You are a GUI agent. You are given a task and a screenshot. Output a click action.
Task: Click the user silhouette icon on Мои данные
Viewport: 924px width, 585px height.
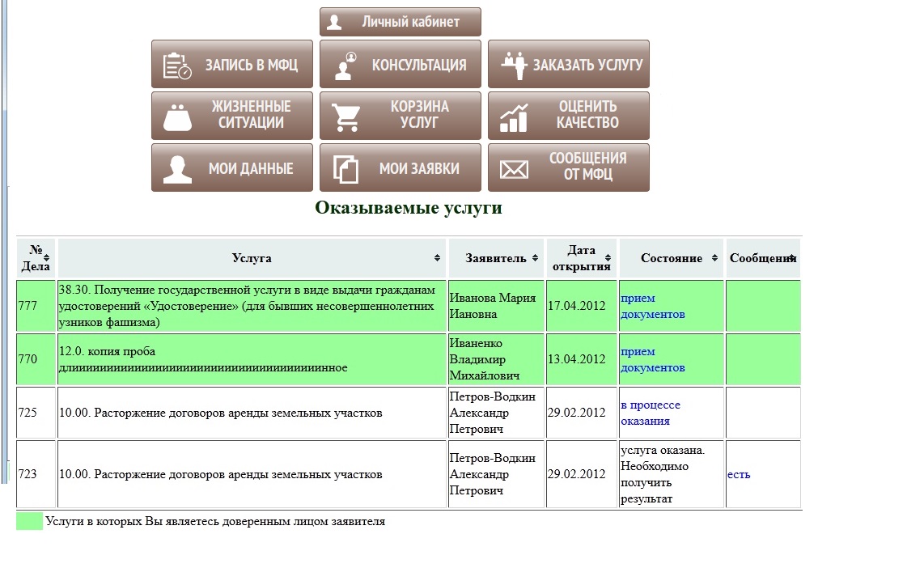tap(177, 168)
